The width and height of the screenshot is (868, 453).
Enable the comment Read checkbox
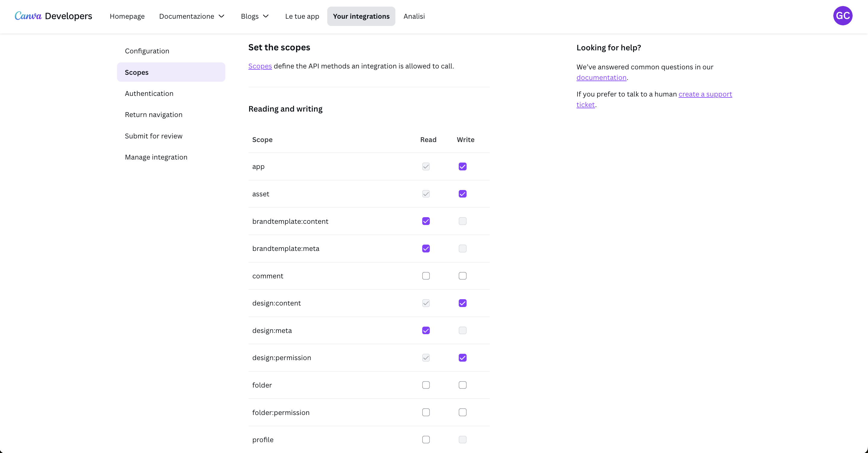pos(426,276)
